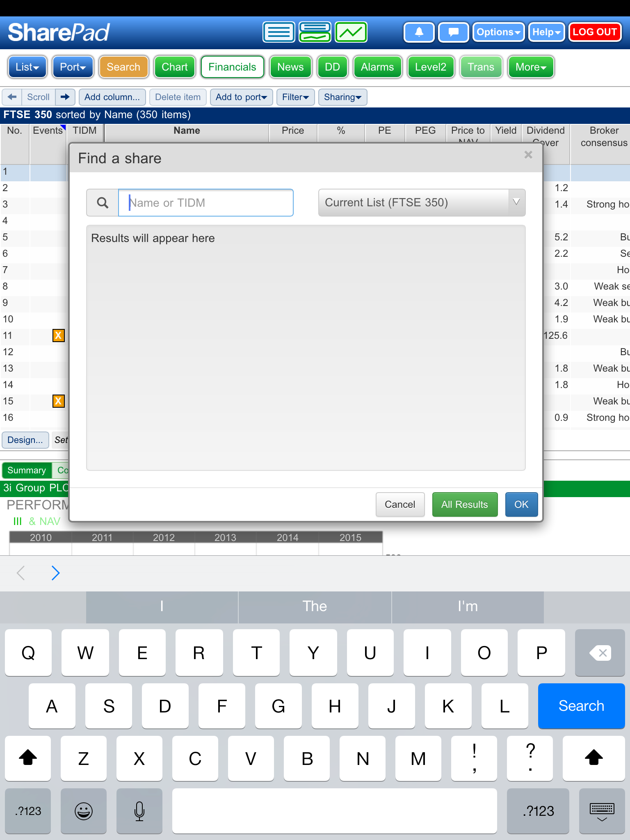Click the green All Results button
The height and width of the screenshot is (840, 630).
pos(465,504)
